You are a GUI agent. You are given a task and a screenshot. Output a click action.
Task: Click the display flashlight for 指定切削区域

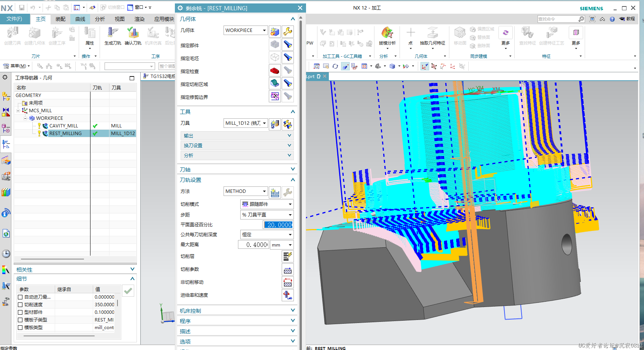pyautogui.click(x=288, y=83)
